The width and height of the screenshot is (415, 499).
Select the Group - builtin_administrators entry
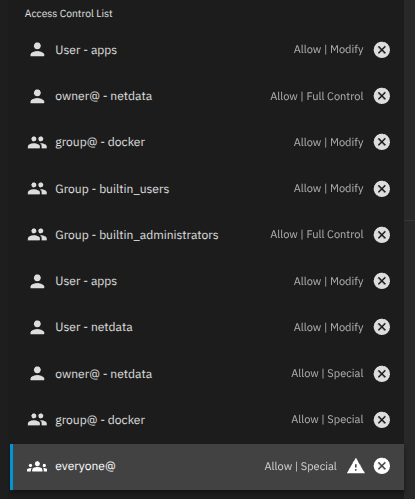[x=207, y=235]
